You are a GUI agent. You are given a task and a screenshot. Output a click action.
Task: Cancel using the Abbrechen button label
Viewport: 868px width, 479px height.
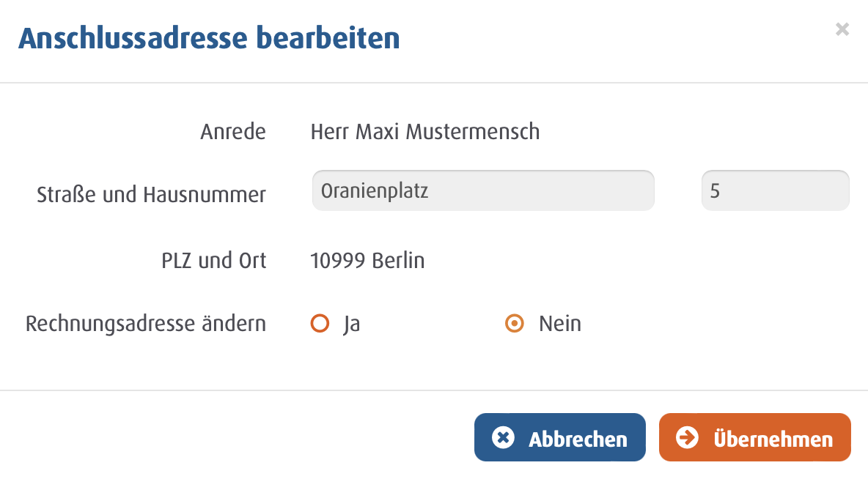coord(578,439)
